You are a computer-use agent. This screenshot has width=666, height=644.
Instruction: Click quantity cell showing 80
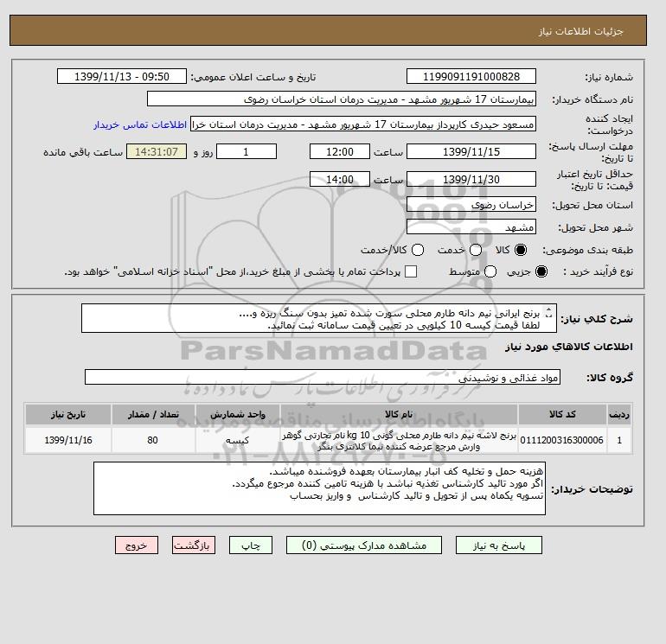153,440
